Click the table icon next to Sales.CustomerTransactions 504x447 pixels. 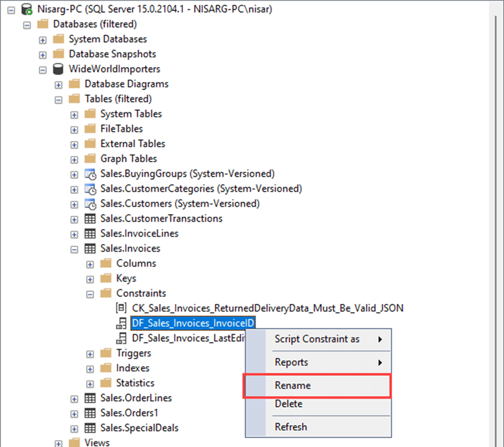pos(90,218)
